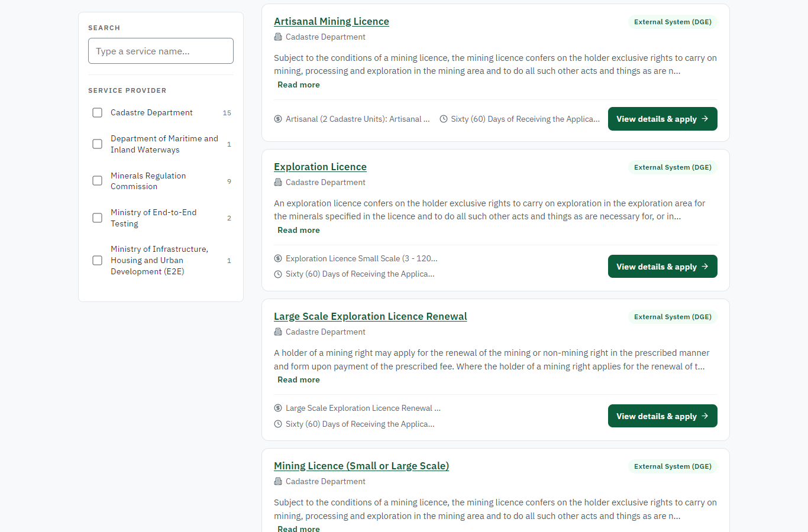Expand Read more in Mining Licence (Small or Large Scale) card
The height and width of the screenshot is (532, 808).
(299, 528)
